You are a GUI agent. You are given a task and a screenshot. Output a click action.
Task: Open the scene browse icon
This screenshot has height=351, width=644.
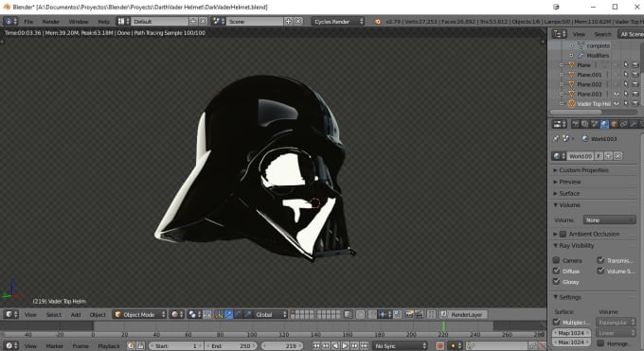pos(218,22)
